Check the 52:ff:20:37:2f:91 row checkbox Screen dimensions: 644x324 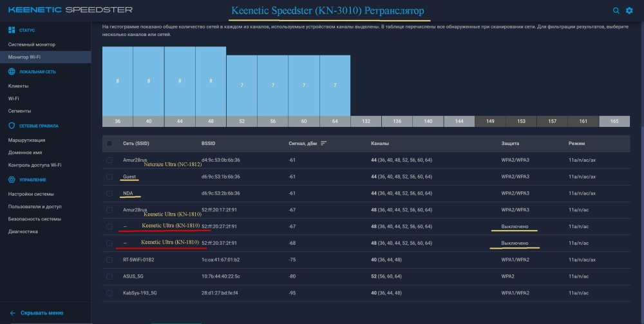point(109,243)
